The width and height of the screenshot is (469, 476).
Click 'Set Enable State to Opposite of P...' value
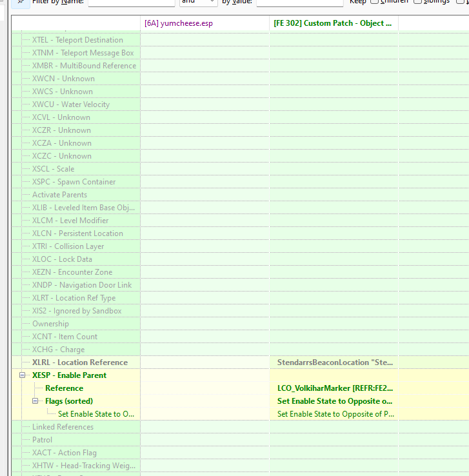click(x=335, y=414)
